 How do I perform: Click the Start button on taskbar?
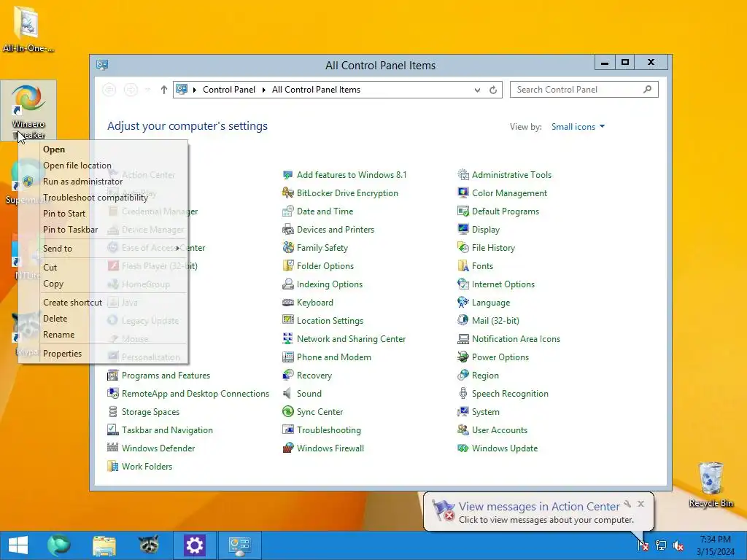[18, 545]
